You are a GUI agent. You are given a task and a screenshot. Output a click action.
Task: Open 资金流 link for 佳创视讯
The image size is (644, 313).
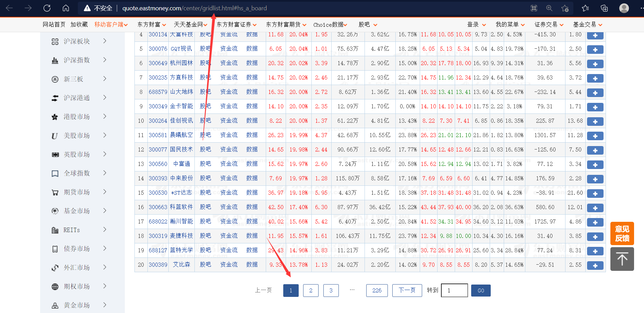[x=229, y=121]
